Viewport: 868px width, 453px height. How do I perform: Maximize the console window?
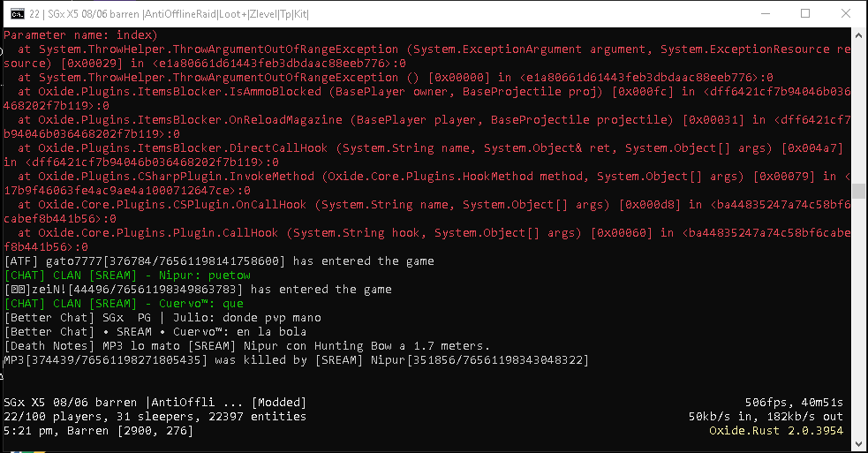tap(805, 14)
